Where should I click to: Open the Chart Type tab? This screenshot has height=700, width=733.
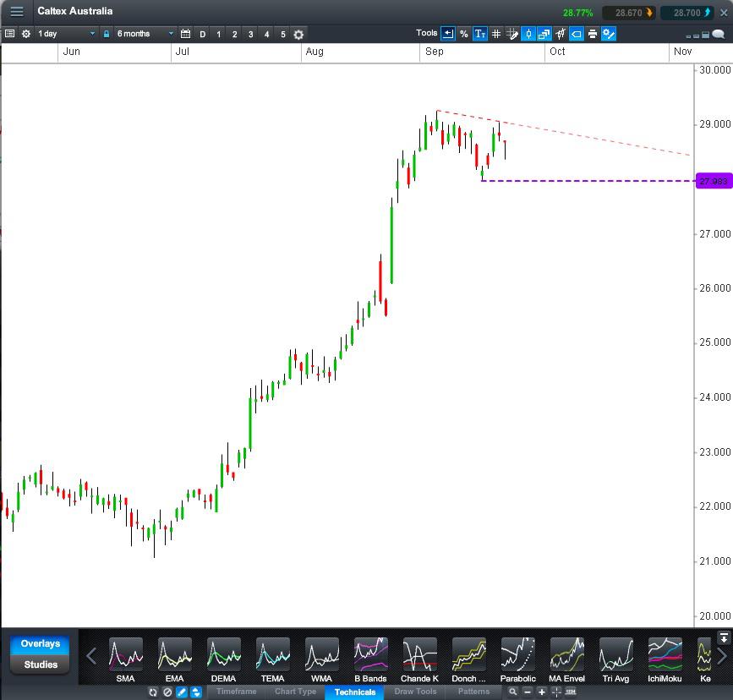295,692
